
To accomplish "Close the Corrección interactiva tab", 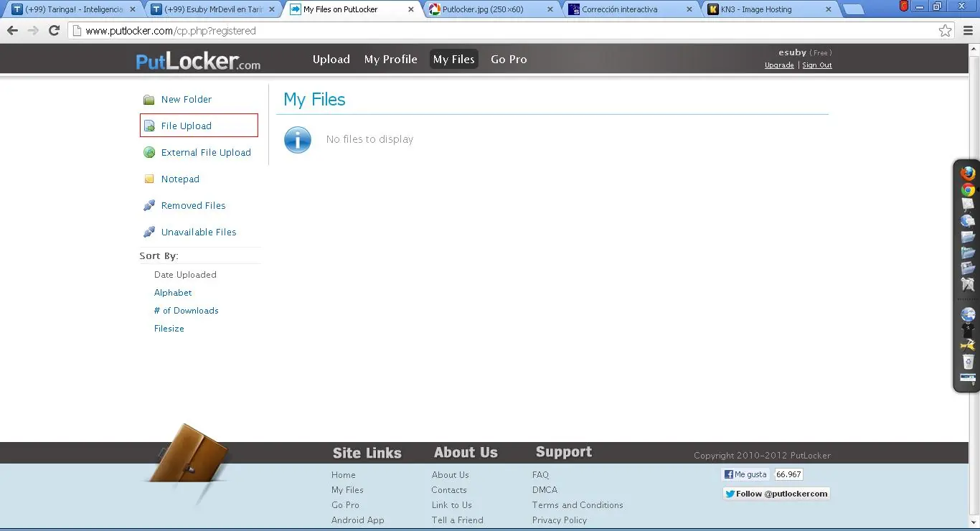I will pyautogui.click(x=689, y=10).
